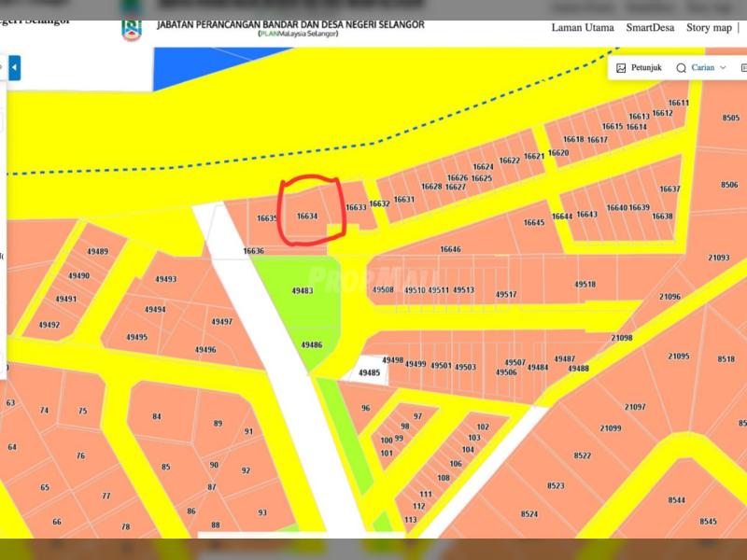Screen dimensions: 747x560
Task: Collapse the left side panel arrow
Action: (14, 68)
